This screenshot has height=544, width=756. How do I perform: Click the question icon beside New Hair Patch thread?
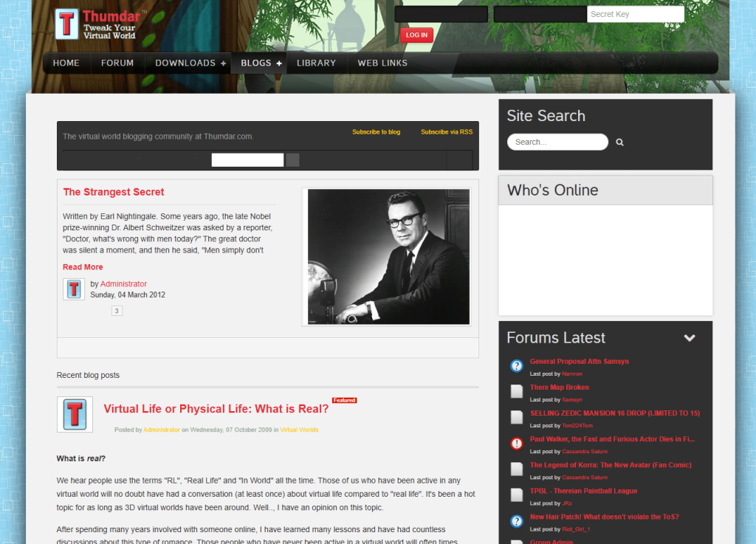(x=516, y=521)
